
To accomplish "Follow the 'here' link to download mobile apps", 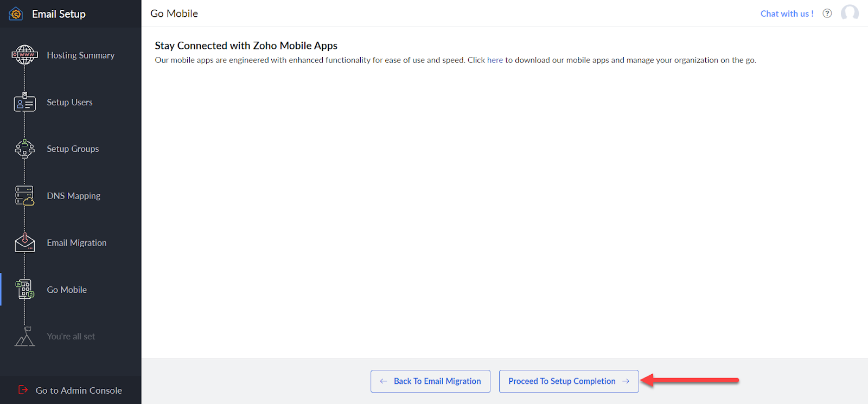I will (495, 60).
